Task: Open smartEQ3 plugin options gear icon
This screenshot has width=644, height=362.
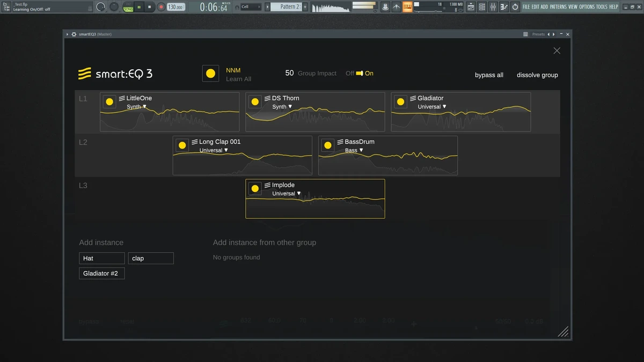Action: point(74,34)
